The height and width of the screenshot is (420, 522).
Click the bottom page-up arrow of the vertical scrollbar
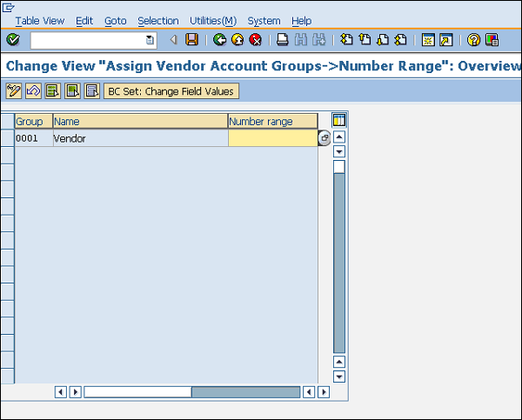[x=339, y=362]
